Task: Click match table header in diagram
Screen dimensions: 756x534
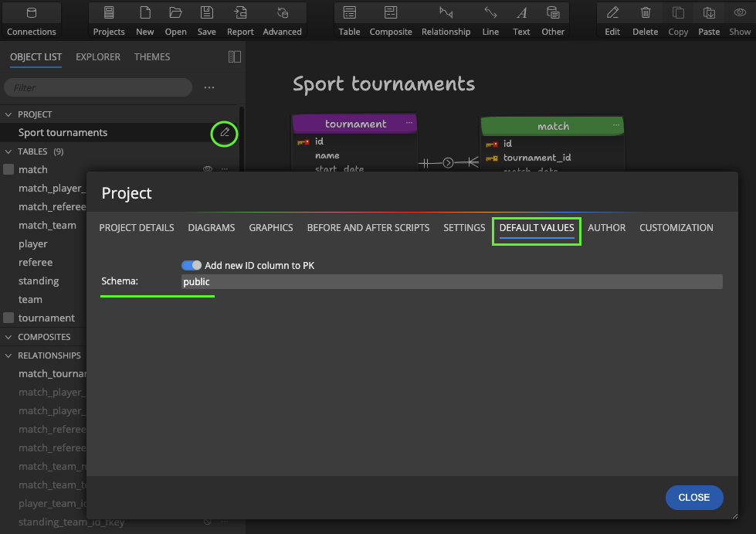Action: coord(552,126)
